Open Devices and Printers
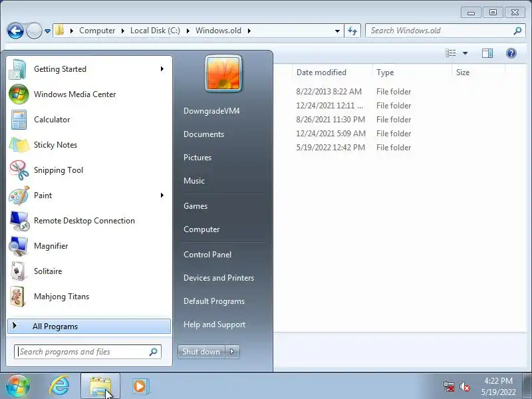This screenshot has height=399, width=532. tap(219, 278)
